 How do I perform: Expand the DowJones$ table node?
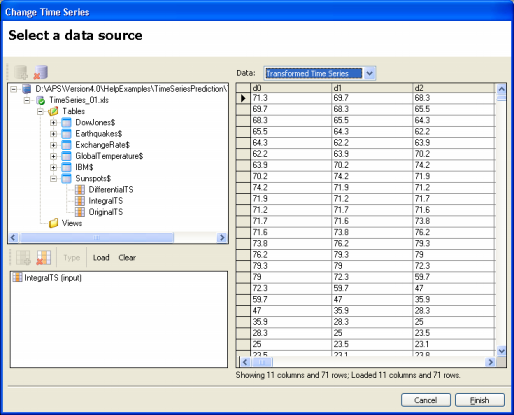(53, 123)
